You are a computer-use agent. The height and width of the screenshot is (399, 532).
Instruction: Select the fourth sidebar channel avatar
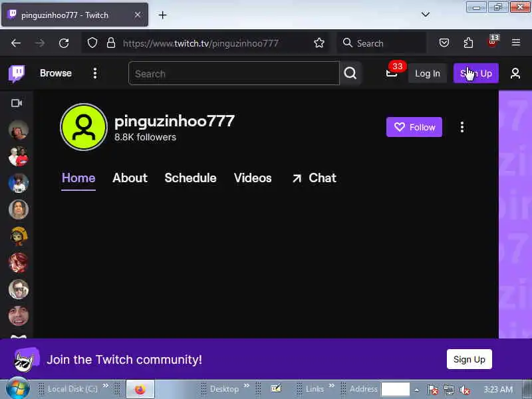pos(19,209)
